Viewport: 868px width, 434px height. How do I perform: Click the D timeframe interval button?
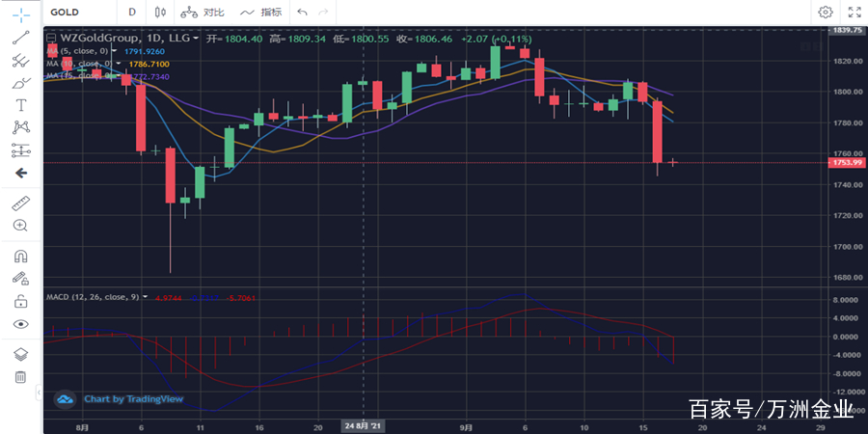(x=131, y=13)
